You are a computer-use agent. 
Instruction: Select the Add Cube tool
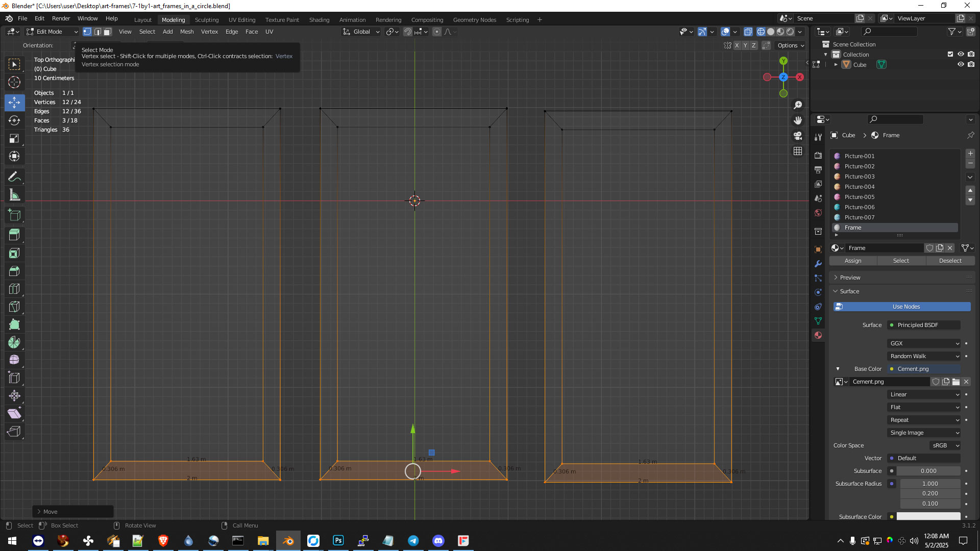pyautogui.click(x=14, y=215)
